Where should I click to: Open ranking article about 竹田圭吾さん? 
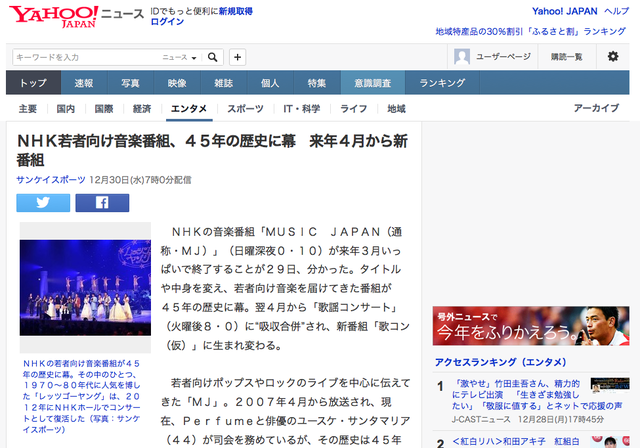click(x=537, y=395)
